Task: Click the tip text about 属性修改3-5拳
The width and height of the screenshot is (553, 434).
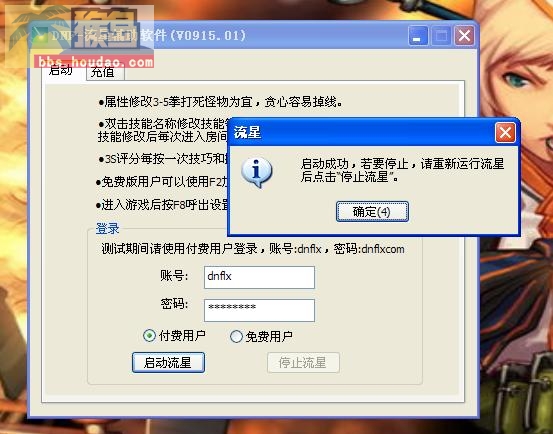Action: (x=220, y=102)
